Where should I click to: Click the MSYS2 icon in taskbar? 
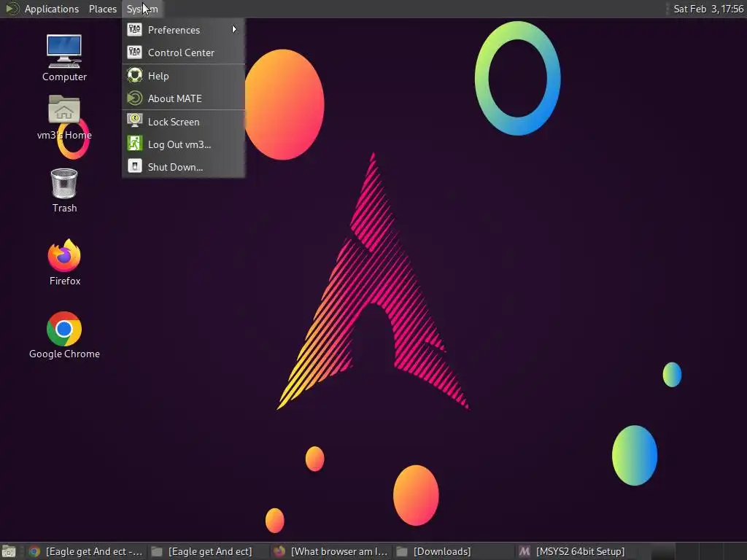point(525,551)
